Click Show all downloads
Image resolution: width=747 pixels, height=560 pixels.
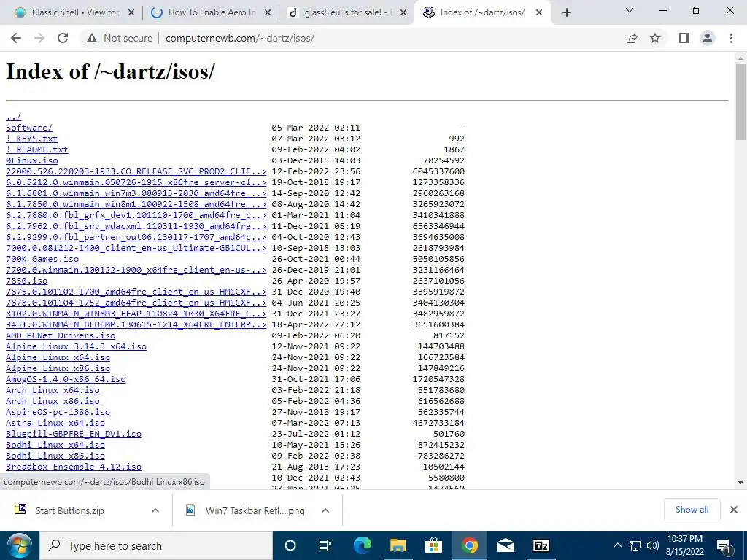click(692, 510)
